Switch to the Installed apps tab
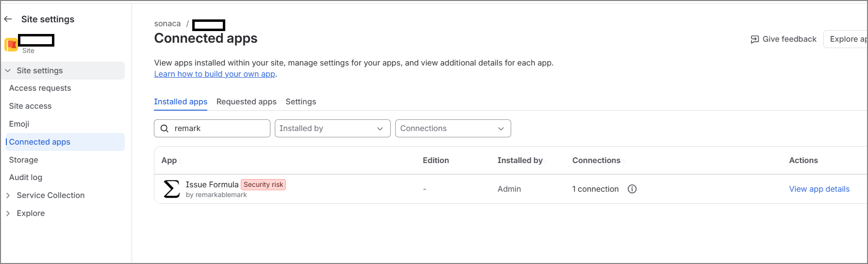 click(181, 102)
